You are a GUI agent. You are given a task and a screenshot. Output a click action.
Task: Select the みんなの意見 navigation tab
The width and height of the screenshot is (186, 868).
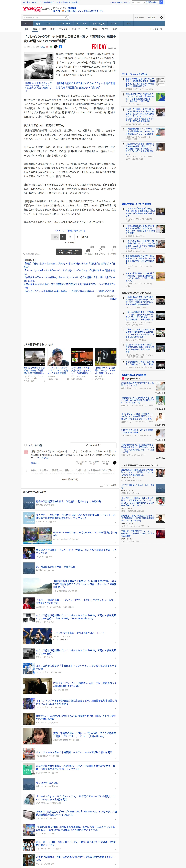(98, 24)
